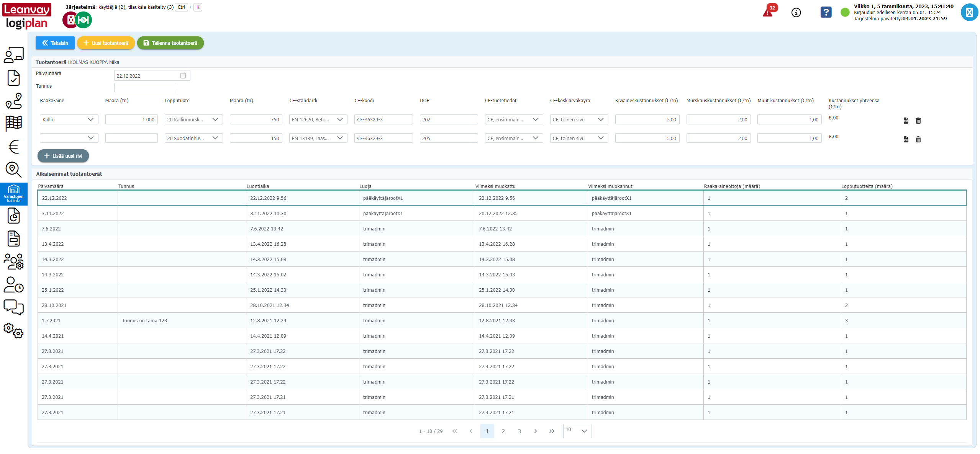Sort by Viimeksi muokattu column header
The height and width of the screenshot is (454, 980).
pos(495,186)
